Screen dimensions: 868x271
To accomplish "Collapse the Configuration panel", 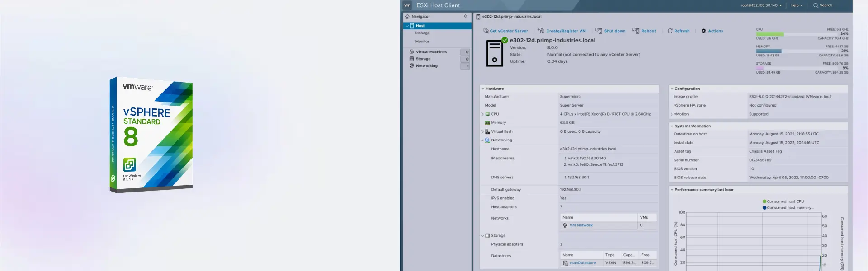I will coord(672,89).
